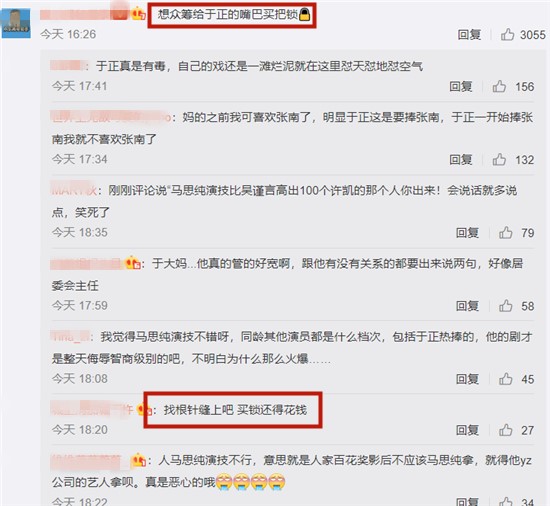550x506 pixels.
Task: Click the VIP badge beside top commenter name
Action: click(x=138, y=14)
